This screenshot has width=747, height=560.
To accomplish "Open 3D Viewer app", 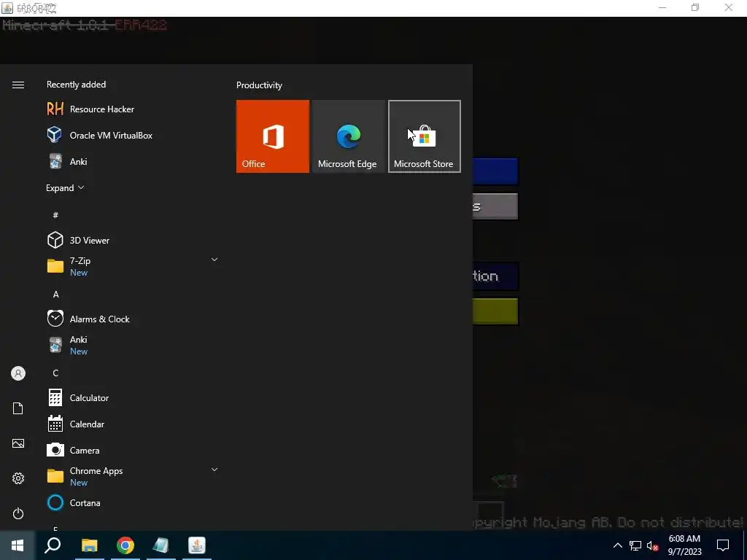I will click(131, 241).
